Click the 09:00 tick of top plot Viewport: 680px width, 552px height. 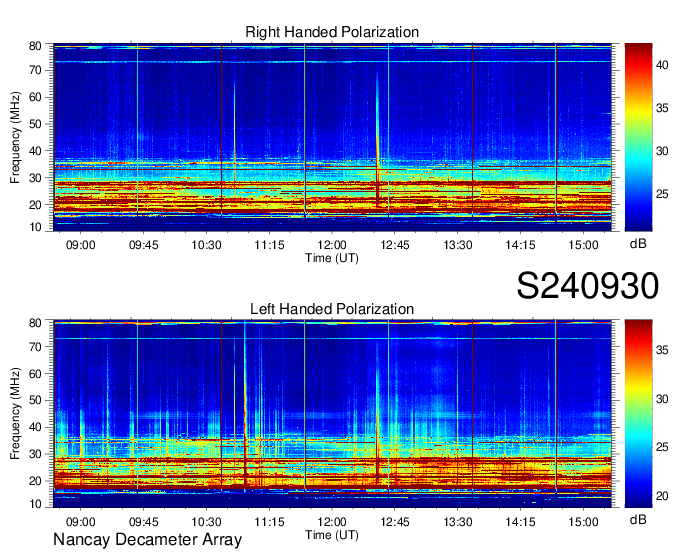(x=81, y=245)
